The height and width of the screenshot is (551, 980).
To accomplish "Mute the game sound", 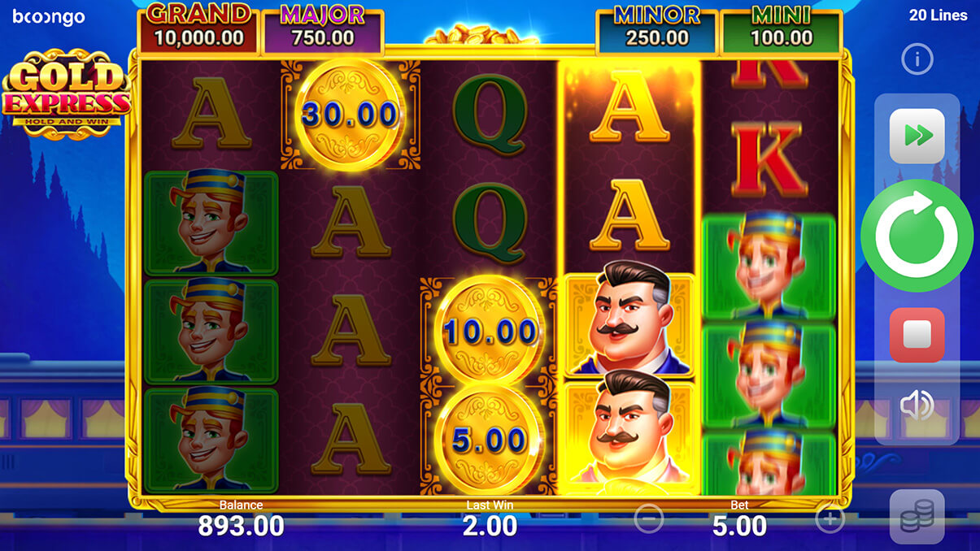I will tap(917, 406).
